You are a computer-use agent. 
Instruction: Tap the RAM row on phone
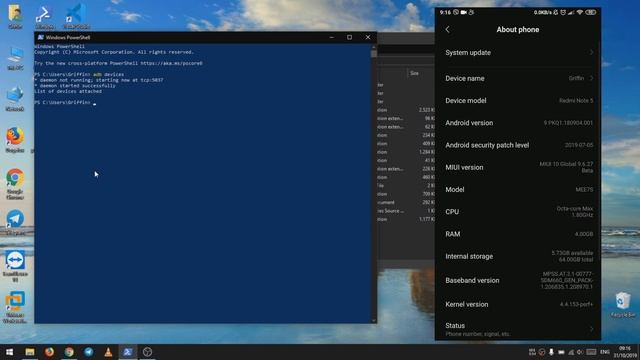pos(518,234)
